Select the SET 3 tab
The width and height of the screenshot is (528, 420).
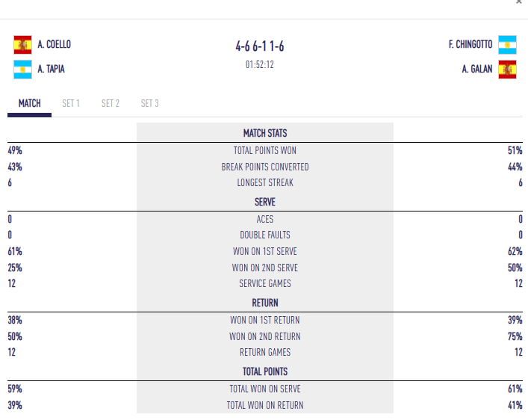pos(149,103)
